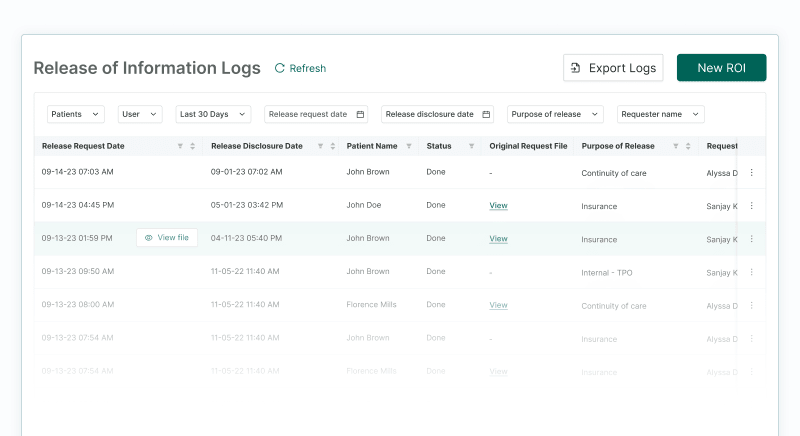Sort by Release Disclosure Date column arrows
800x436 pixels.
point(333,146)
